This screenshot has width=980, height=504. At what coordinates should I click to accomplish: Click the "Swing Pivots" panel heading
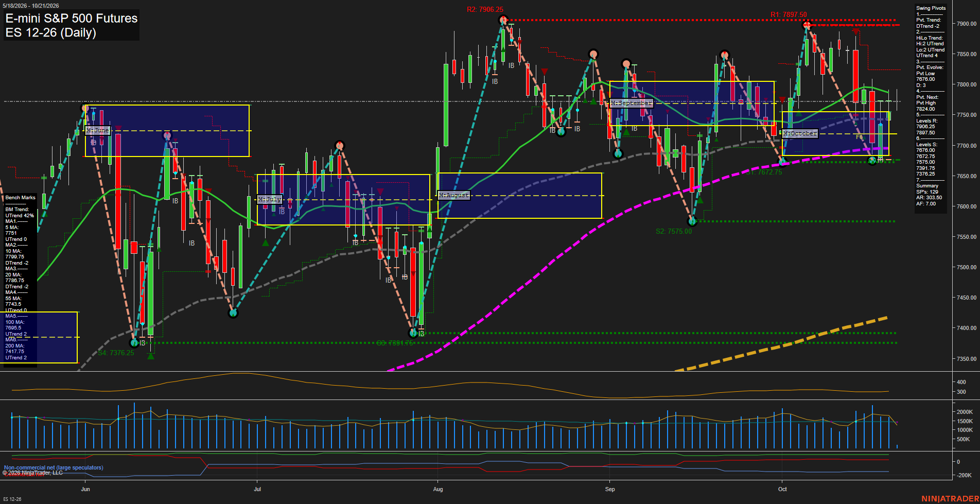click(931, 8)
